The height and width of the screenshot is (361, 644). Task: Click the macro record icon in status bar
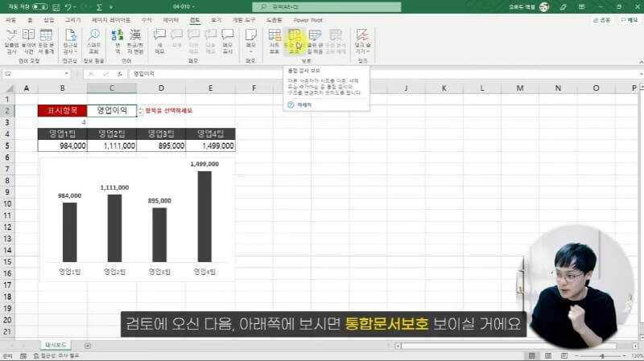click(23, 356)
